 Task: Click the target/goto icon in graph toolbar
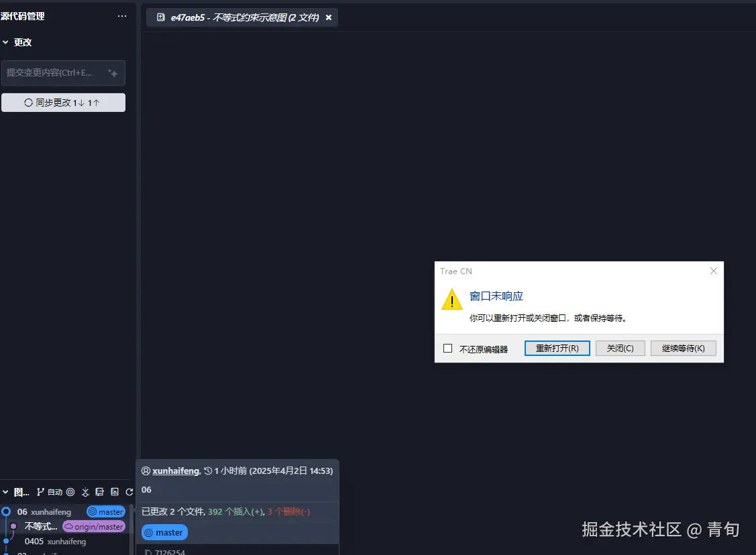(x=70, y=491)
